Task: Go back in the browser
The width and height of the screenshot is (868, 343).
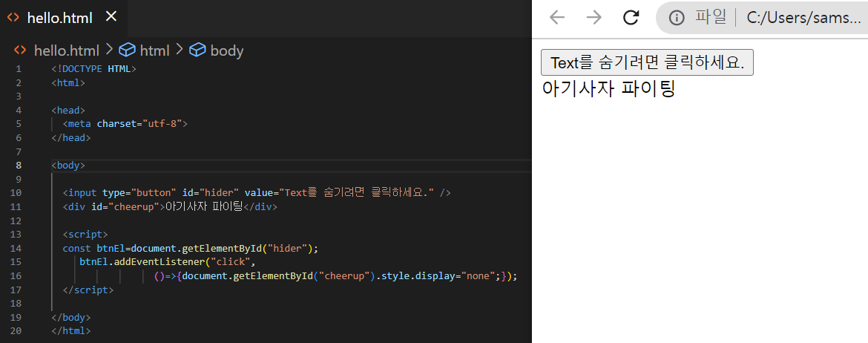Action: click(557, 18)
